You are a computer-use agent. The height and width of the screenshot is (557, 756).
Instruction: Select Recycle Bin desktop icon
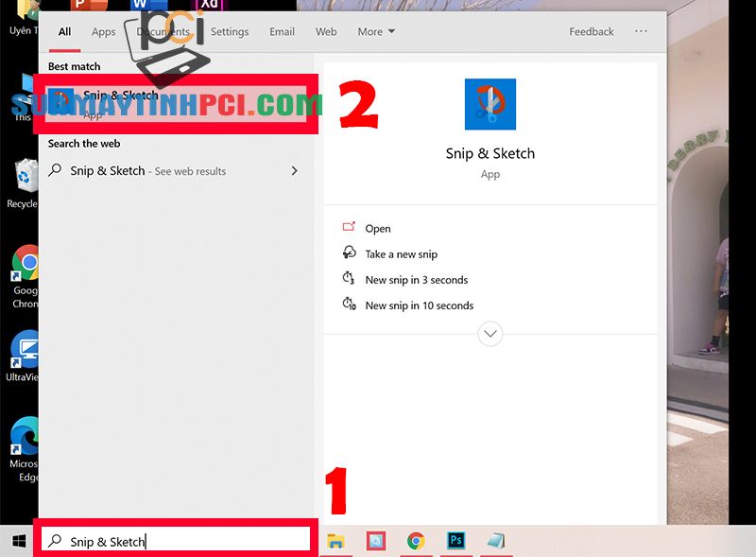coord(23,183)
